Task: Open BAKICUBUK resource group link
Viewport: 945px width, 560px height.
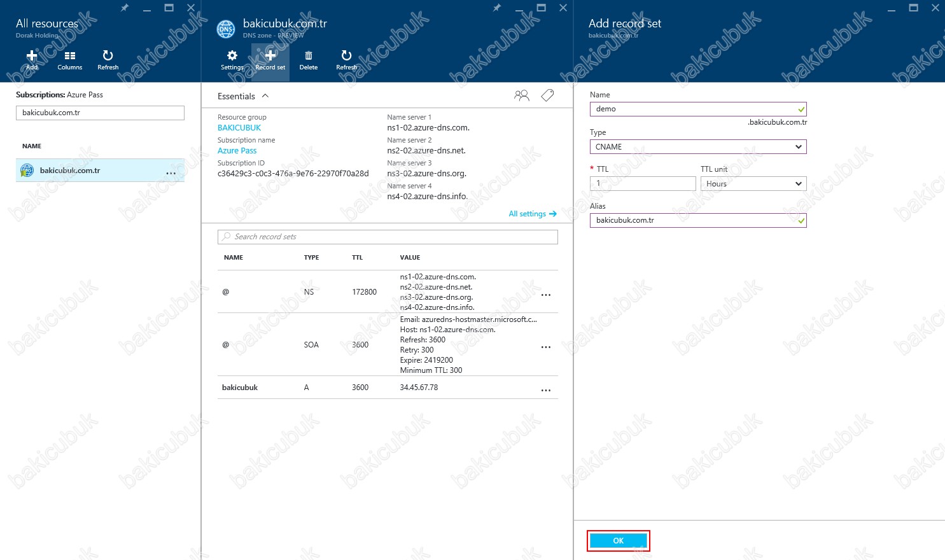Action: [239, 128]
